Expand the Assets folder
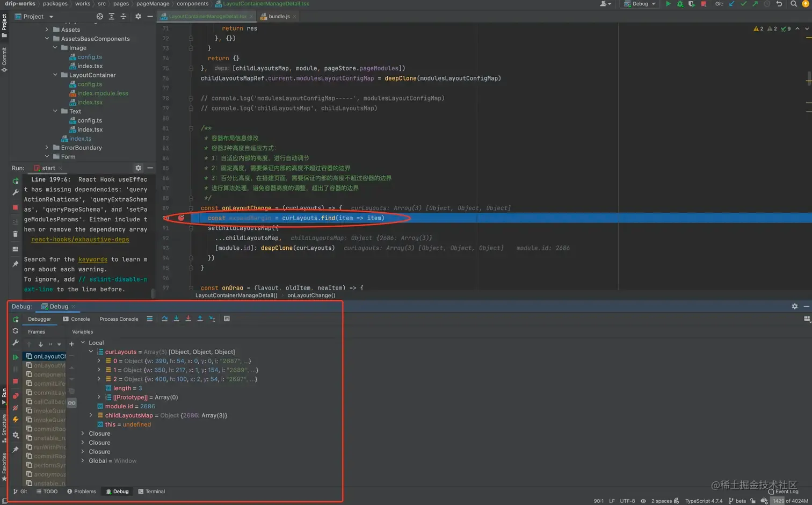Image resolution: width=812 pixels, height=505 pixels. pos(47,30)
